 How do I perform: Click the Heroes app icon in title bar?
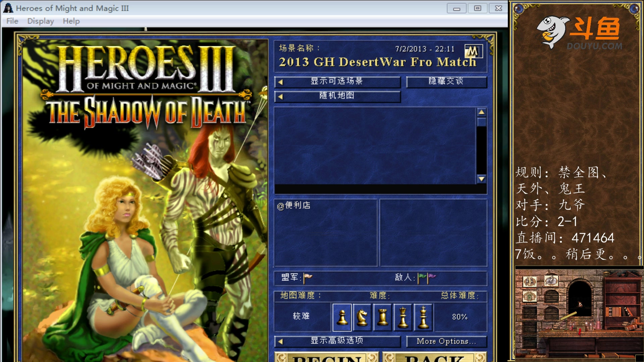8,8
